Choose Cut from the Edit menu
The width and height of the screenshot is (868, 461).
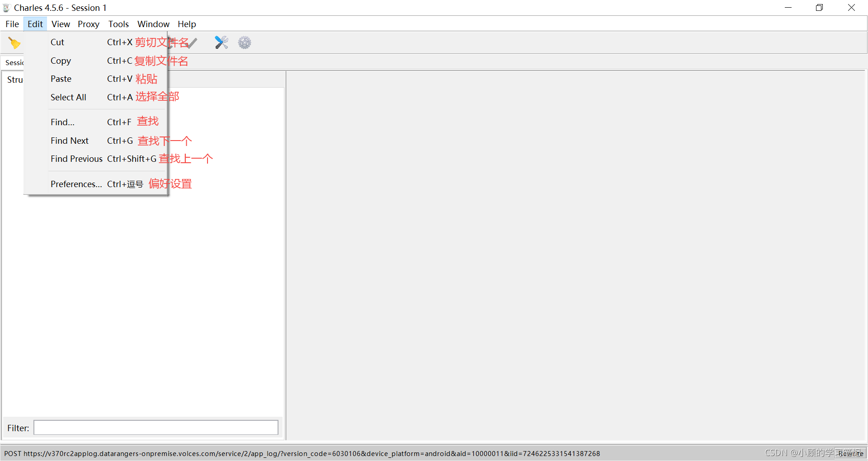tap(95, 42)
